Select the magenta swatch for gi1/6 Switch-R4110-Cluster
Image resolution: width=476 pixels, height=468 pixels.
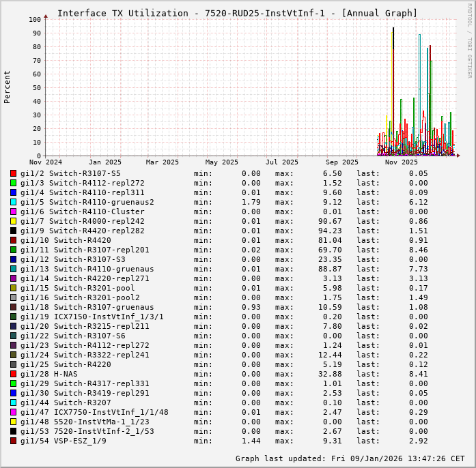[x=13, y=211]
